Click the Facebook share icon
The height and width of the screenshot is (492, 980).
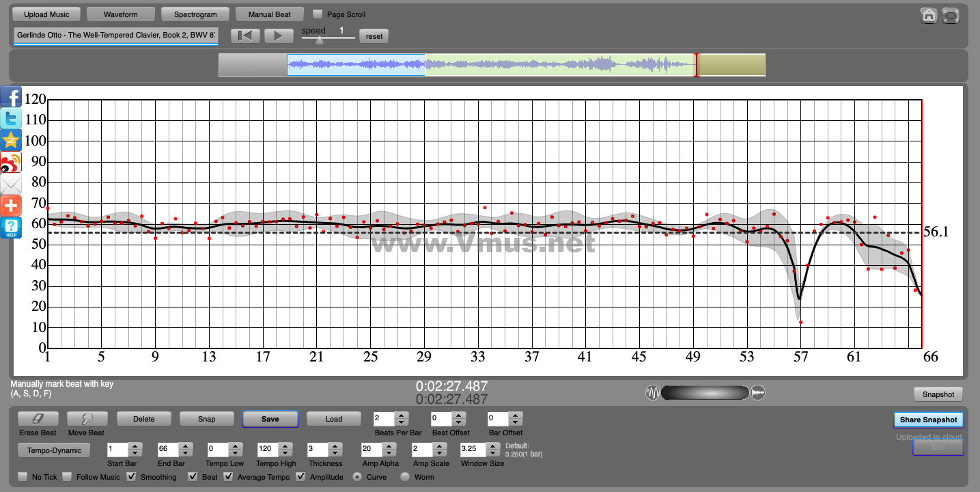pos(11,98)
